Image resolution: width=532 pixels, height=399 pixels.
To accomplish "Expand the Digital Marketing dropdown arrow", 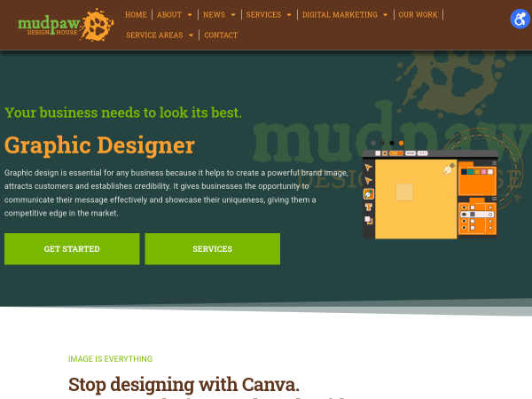I will [x=385, y=15].
